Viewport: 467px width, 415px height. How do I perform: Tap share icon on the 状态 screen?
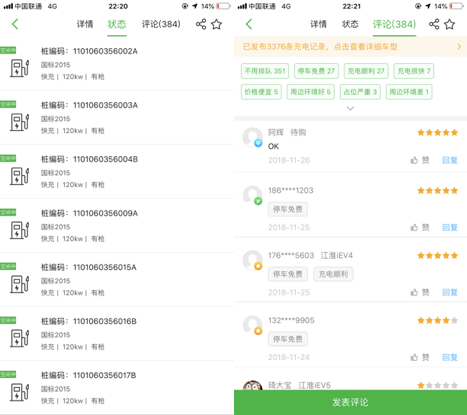click(201, 24)
